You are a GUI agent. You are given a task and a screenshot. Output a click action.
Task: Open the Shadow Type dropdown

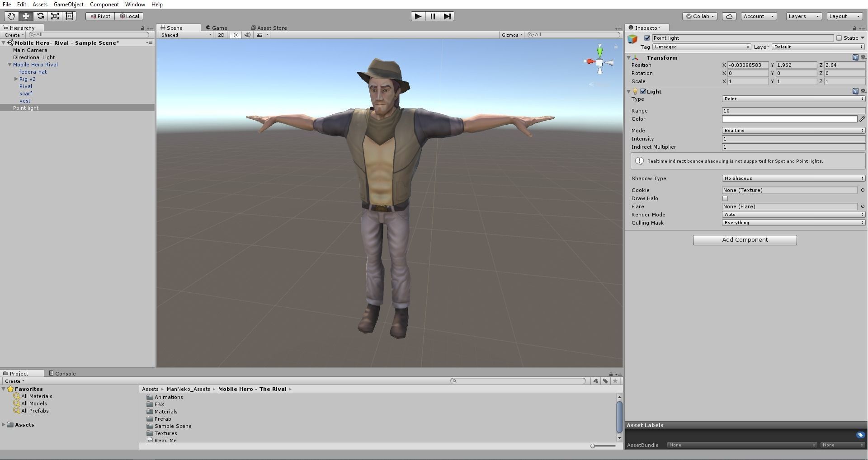coord(793,178)
